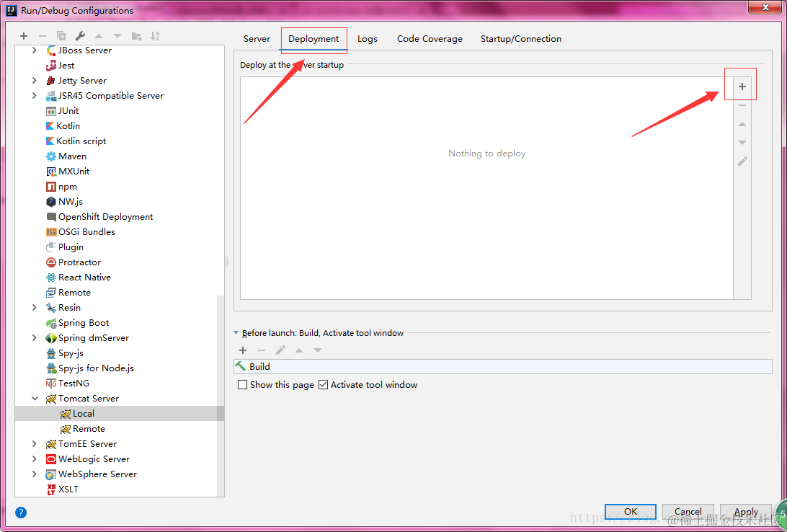Move the configuration up in the left toolbar
787x532 pixels.
tap(99, 36)
